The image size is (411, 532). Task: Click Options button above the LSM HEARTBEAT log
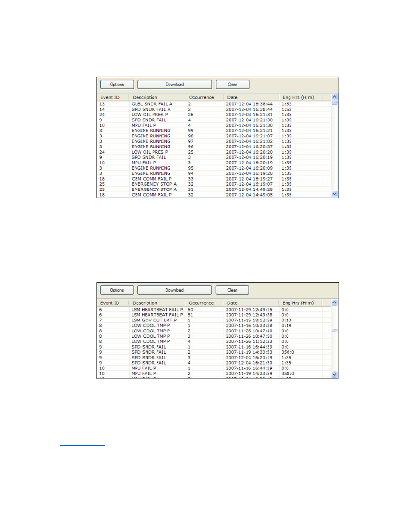pyautogui.click(x=117, y=290)
